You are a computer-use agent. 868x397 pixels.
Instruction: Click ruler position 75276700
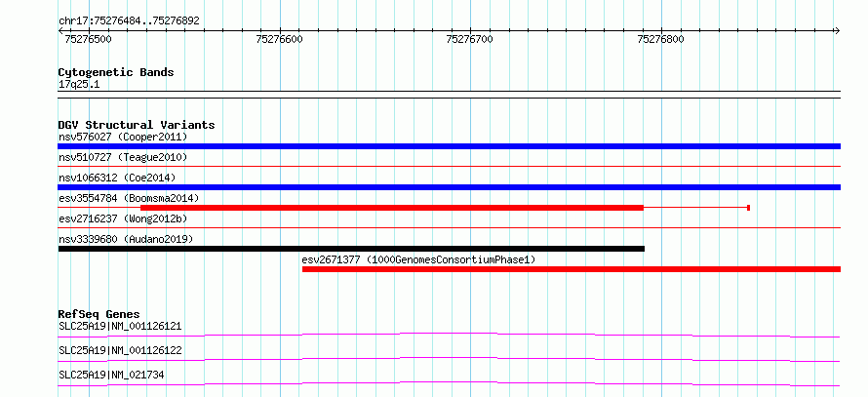(x=469, y=39)
